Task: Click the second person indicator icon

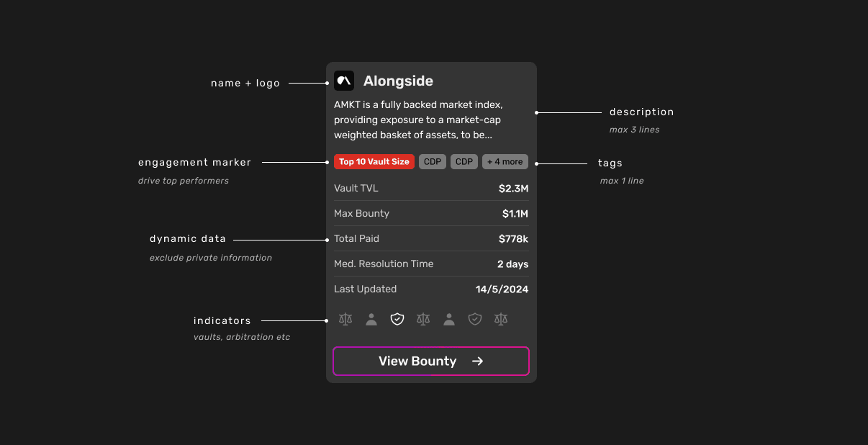Action: (x=449, y=319)
